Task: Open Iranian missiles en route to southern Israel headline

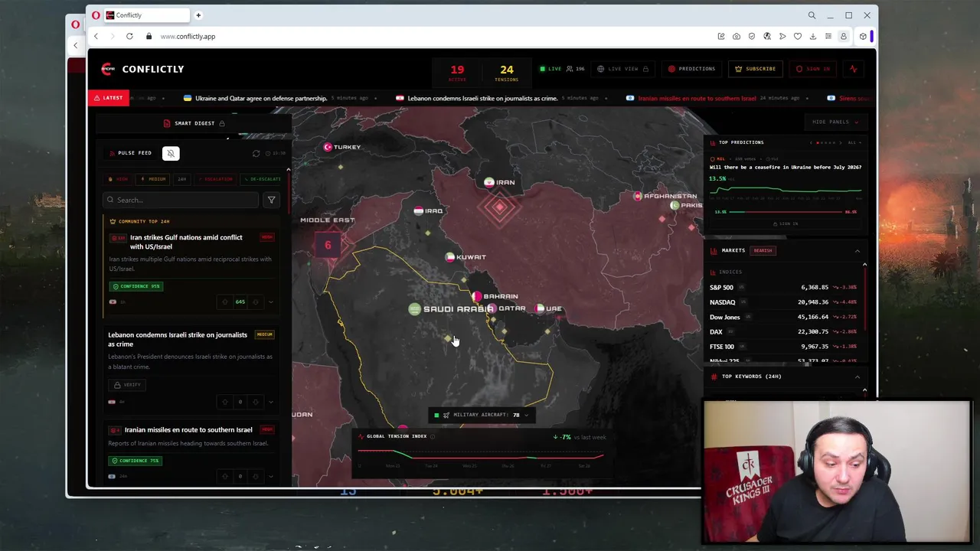Action: [x=188, y=430]
